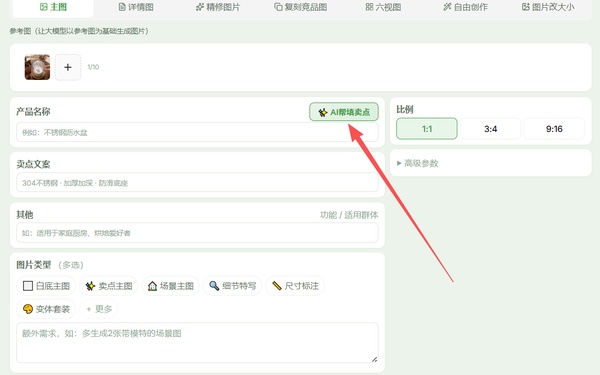Open the 精修图片 tab
The image size is (600, 375).
(218, 7)
